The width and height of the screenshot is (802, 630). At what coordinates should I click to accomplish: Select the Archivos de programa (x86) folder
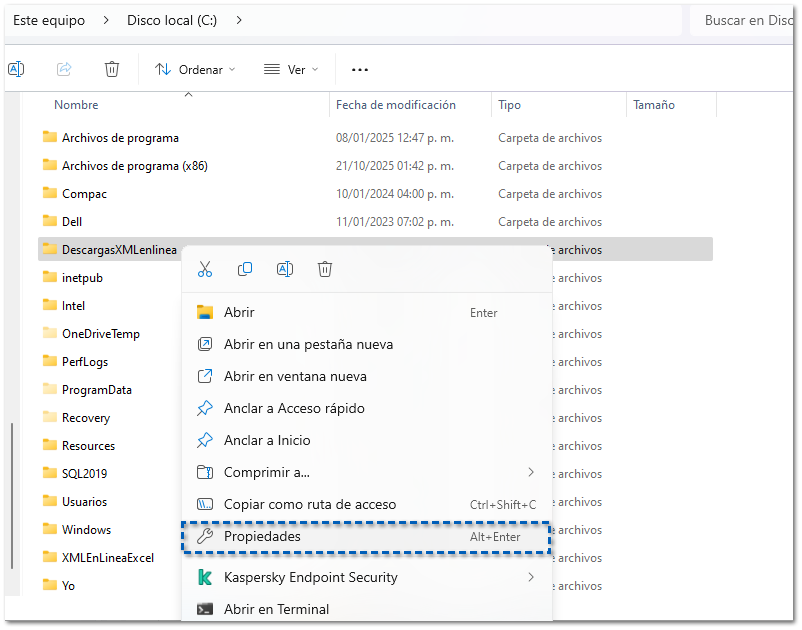[135, 166]
